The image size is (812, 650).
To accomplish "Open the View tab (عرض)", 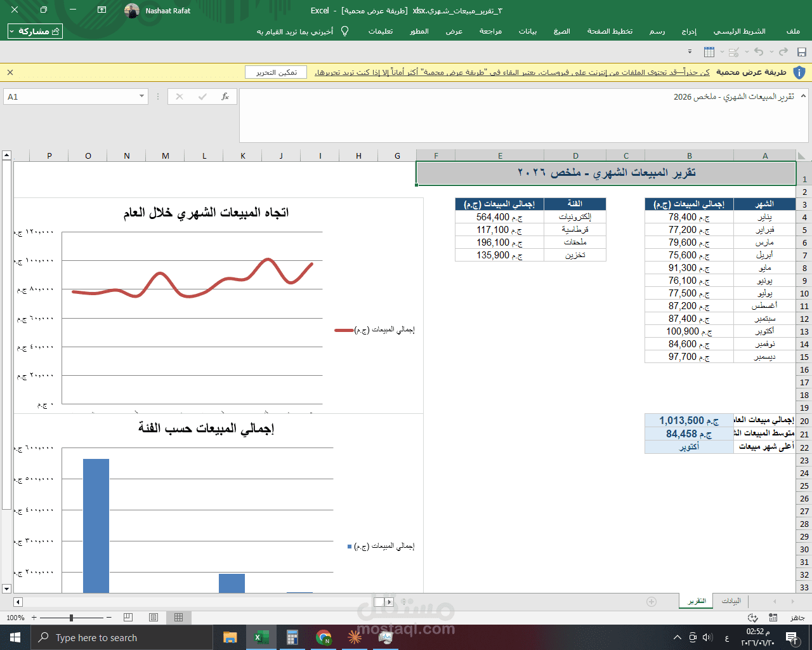I will point(454,31).
